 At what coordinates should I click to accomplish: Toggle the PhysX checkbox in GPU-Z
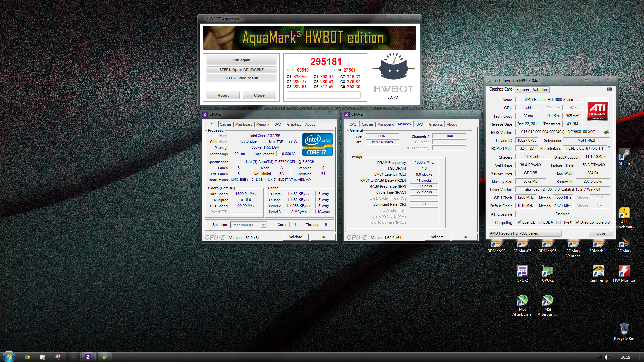(x=558, y=222)
